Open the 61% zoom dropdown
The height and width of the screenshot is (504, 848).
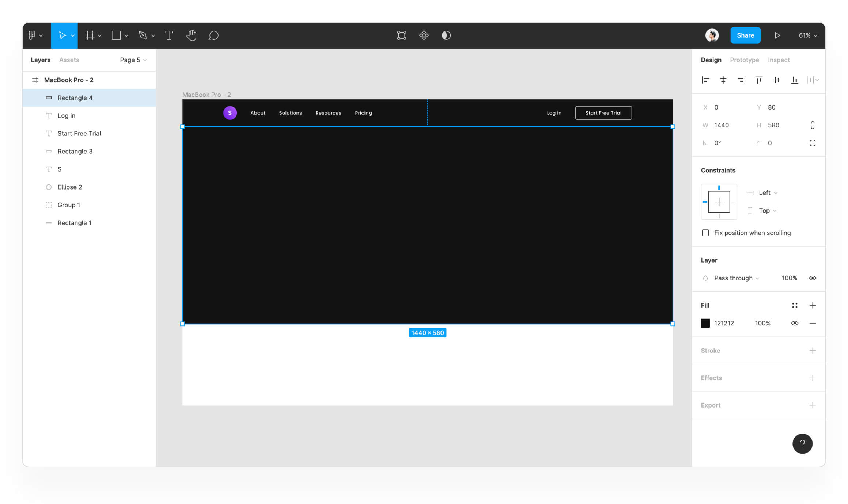pyautogui.click(x=807, y=35)
